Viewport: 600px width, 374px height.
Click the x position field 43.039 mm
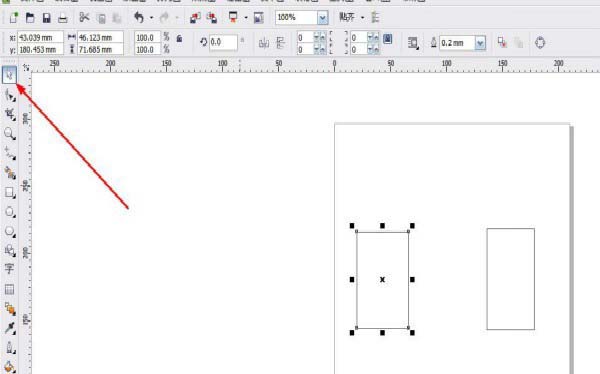pyautogui.click(x=40, y=38)
